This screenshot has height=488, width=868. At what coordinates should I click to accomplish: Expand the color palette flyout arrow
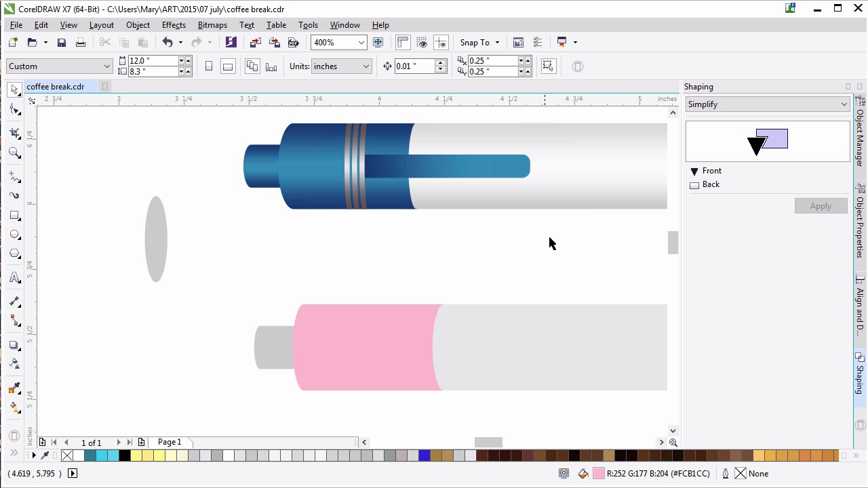(x=34, y=455)
